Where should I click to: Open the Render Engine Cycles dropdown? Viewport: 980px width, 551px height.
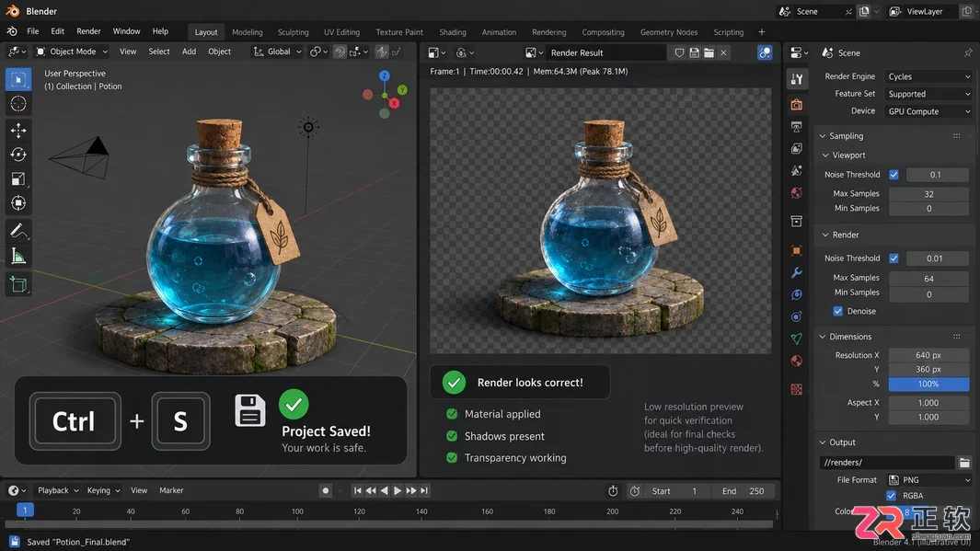point(928,76)
